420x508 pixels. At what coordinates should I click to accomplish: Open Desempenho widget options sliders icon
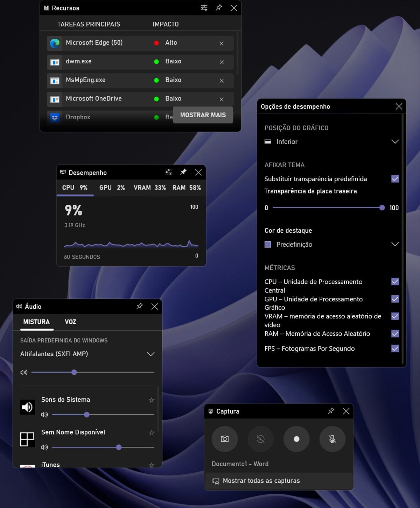[x=169, y=172]
